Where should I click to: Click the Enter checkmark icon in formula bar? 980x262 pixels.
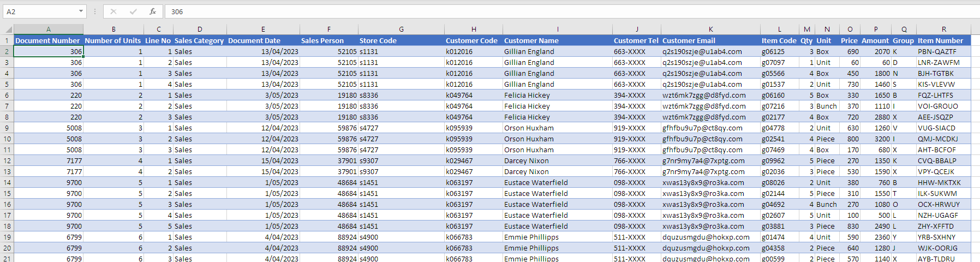click(x=133, y=11)
